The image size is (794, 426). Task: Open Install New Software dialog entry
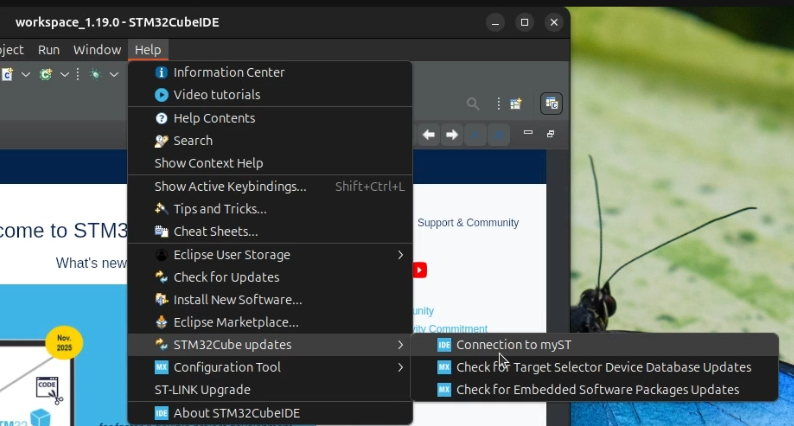tap(270, 300)
